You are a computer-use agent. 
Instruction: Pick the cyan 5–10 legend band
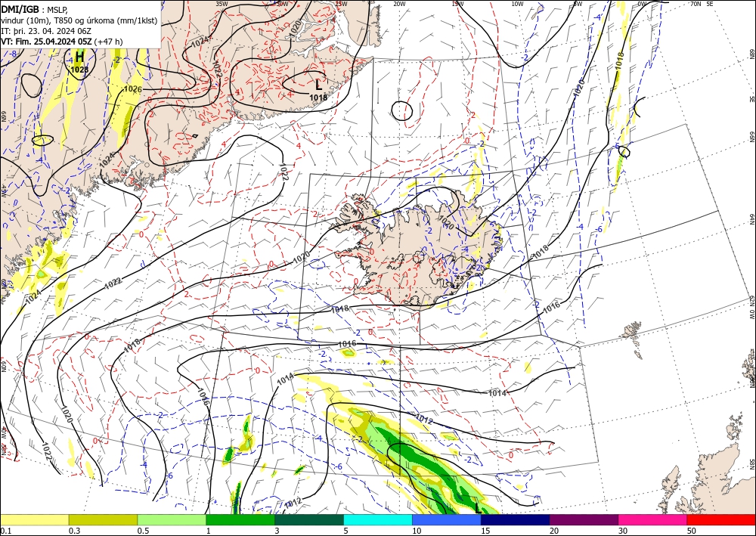click(x=378, y=519)
